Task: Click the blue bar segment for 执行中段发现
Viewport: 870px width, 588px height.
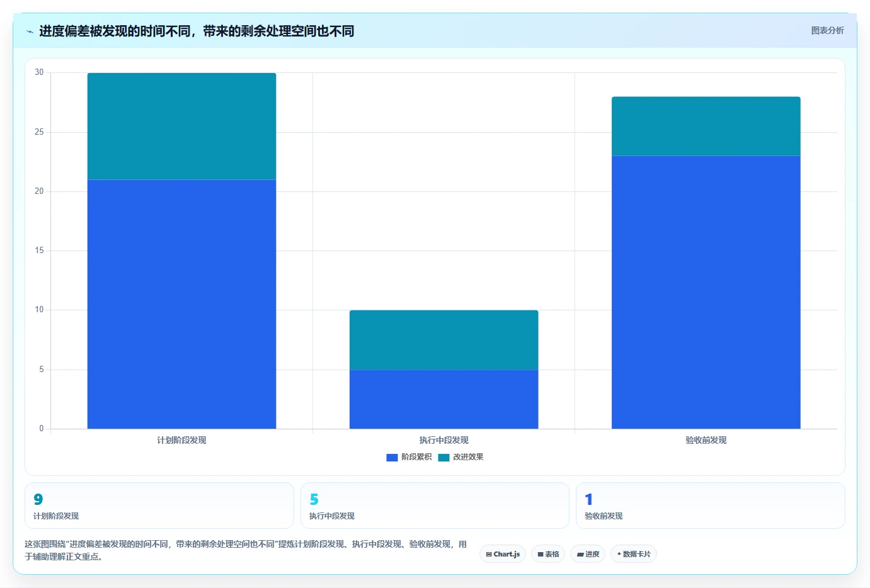Action: pyautogui.click(x=444, y=399)
